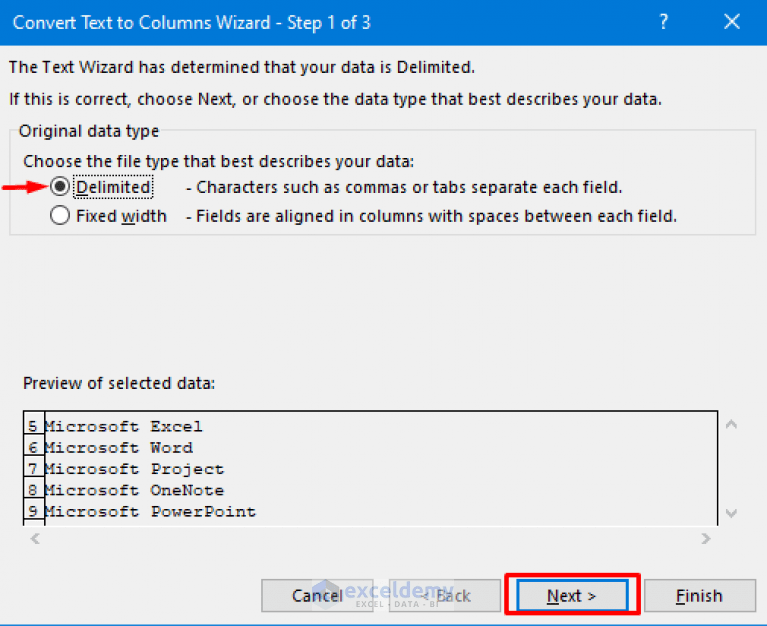The height and width of the screenshot is (626, 767).
Task: Select preview row 'Microsoft Word'
Action: 119,448
